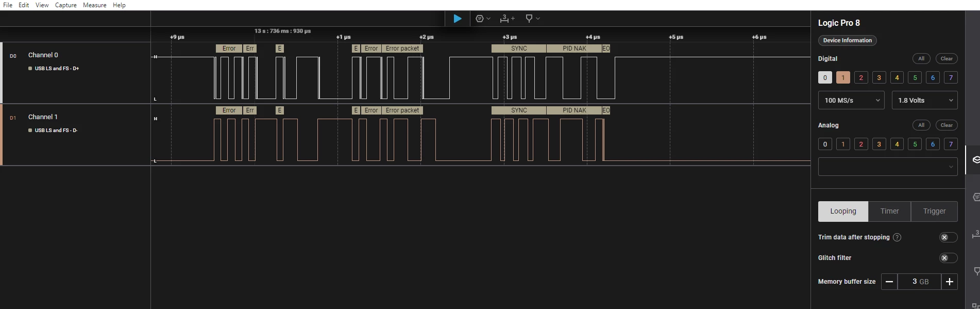Turn on Trim data after stopping switch
The width and height of the screenshot is (980, 309).
point(948,237)
